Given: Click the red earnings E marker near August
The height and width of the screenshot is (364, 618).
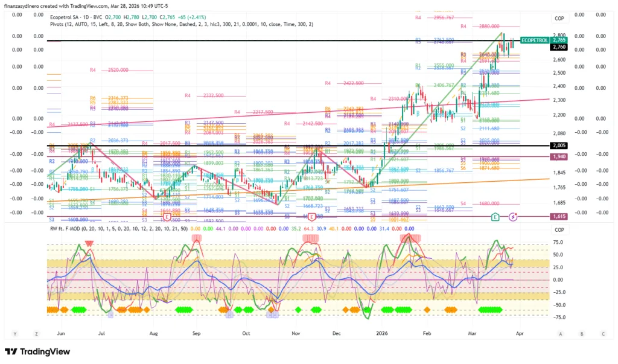Looking at the screenshot, I should click(167, 216).
